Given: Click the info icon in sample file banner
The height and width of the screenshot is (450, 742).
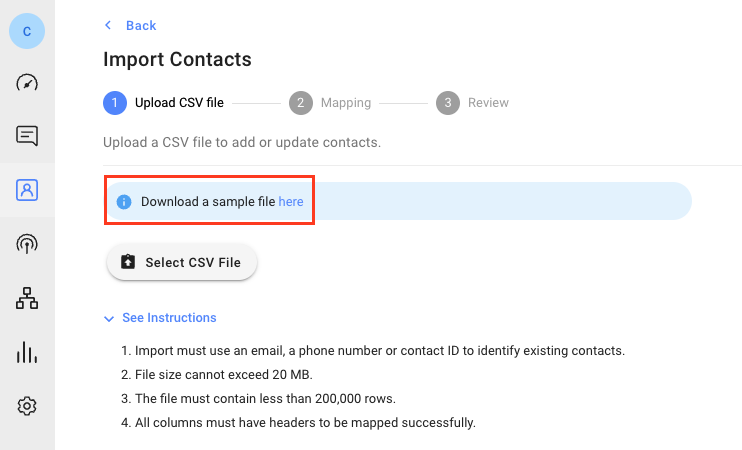Looking at the screenshot, I should (x=124, y=202).
